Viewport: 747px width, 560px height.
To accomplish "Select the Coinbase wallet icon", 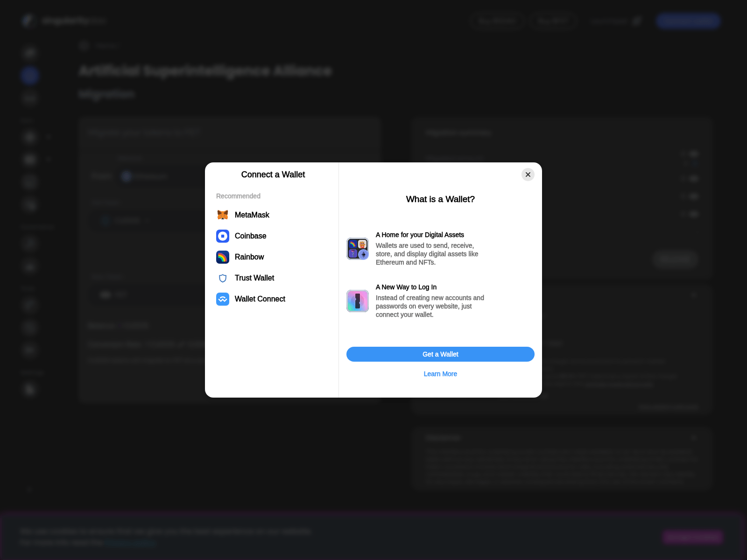I will coord(223,236).
